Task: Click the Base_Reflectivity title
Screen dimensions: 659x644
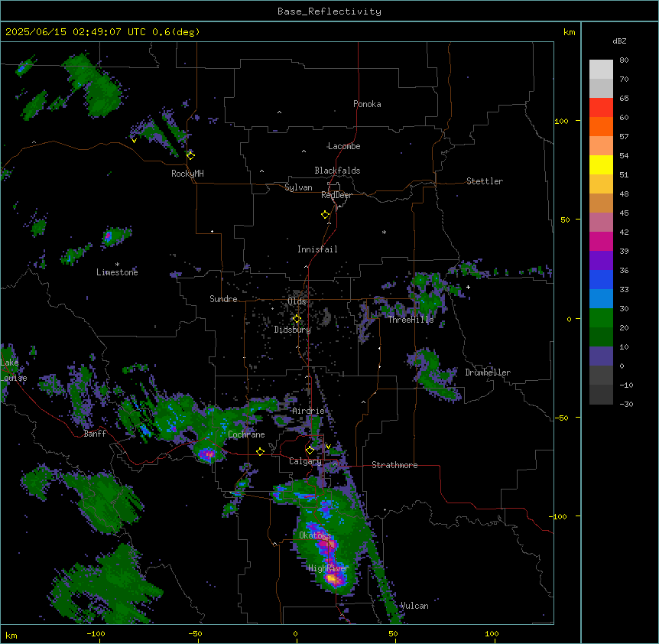Action: pos(329,11)
